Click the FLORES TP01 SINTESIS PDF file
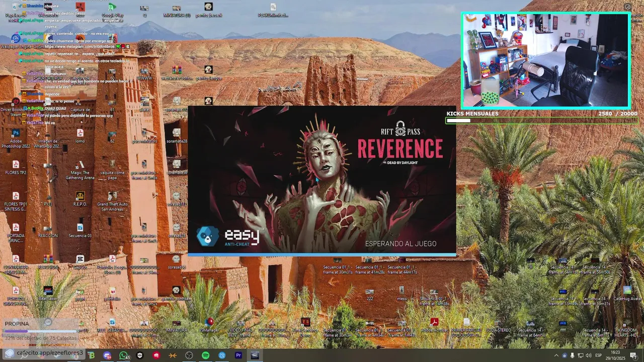 click(x=16, y=202)
